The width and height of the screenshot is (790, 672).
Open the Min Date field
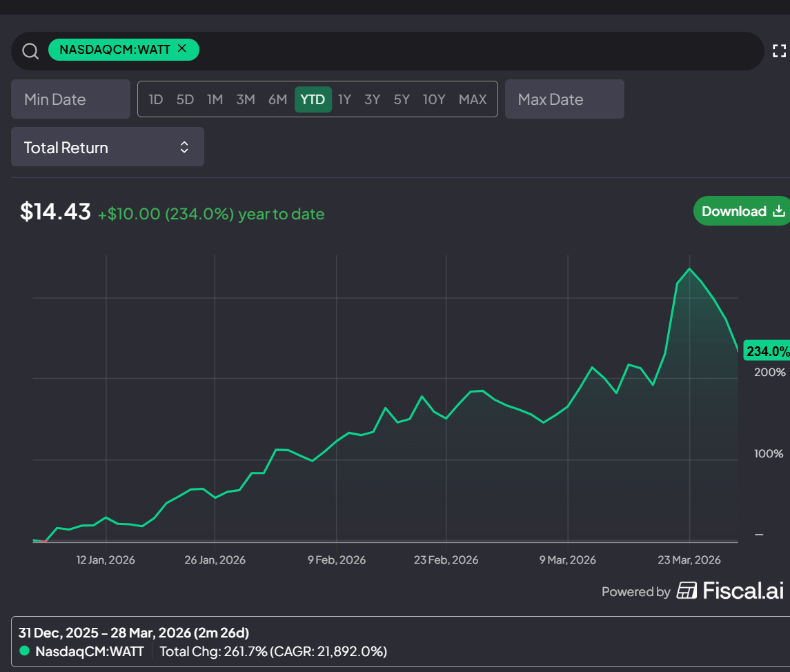pos(70,99)
